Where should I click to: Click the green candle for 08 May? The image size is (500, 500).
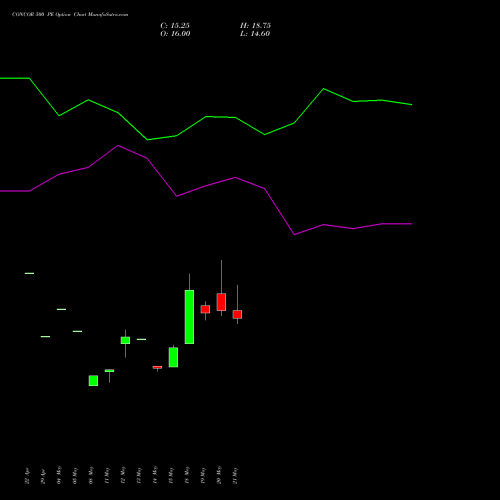click(x=93, y=380)
